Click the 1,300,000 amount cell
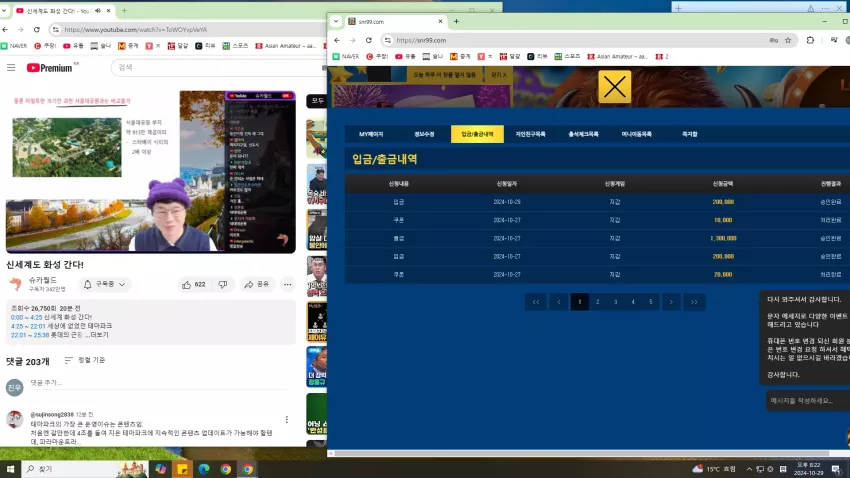The height and width of the screenshot is (478, 850). point(723,238)
